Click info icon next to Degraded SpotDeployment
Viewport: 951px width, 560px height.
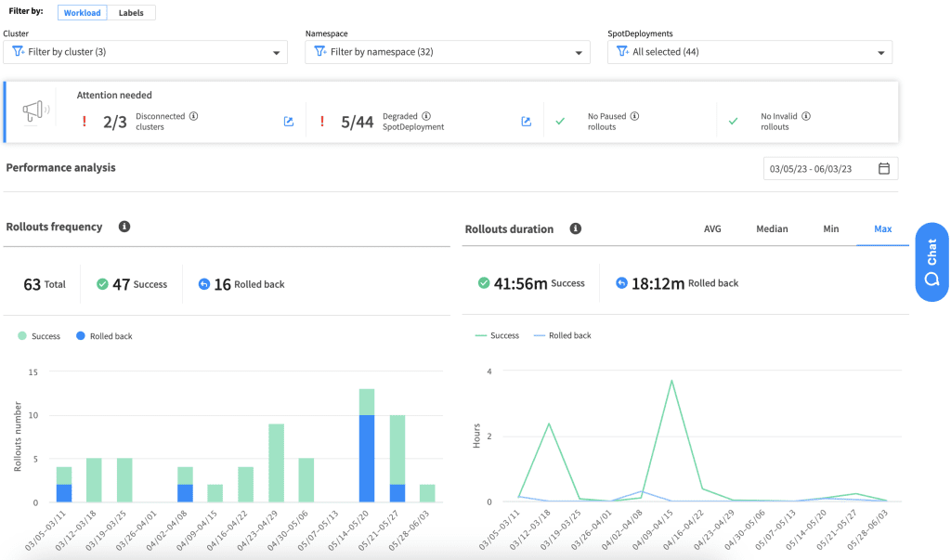[426, 116]
